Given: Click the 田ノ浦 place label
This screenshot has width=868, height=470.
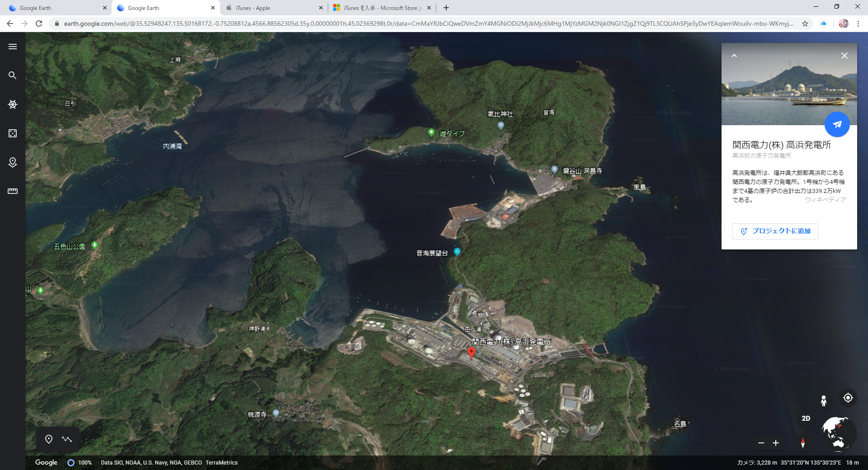Looking at the screenshot, I should coord(473,330).
